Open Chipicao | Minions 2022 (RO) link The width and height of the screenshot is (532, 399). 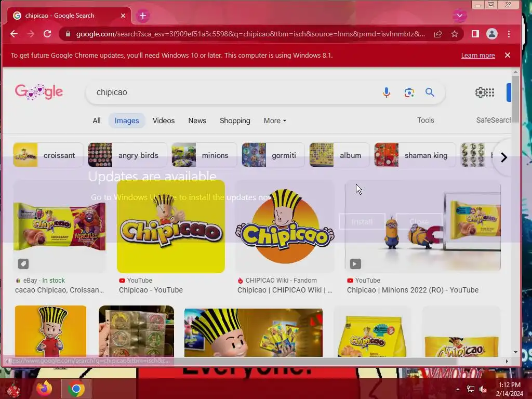pos(413,290)
